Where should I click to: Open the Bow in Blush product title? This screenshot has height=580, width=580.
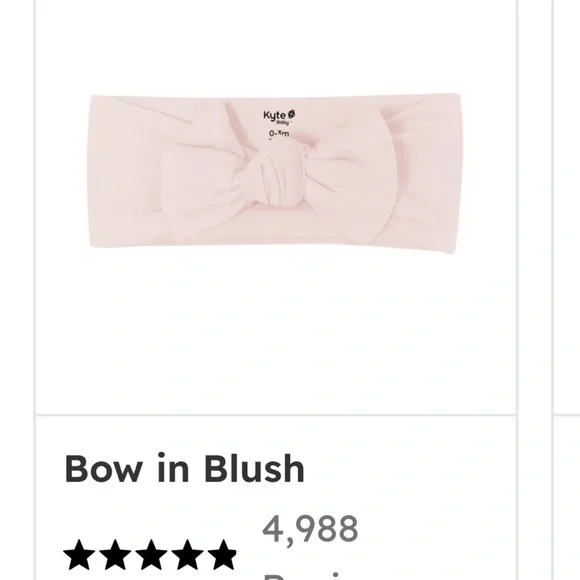coord(185,469)
